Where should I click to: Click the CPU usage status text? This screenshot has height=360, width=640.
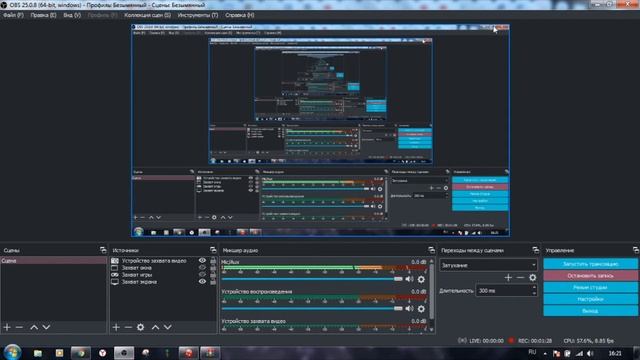click(589, 340)
